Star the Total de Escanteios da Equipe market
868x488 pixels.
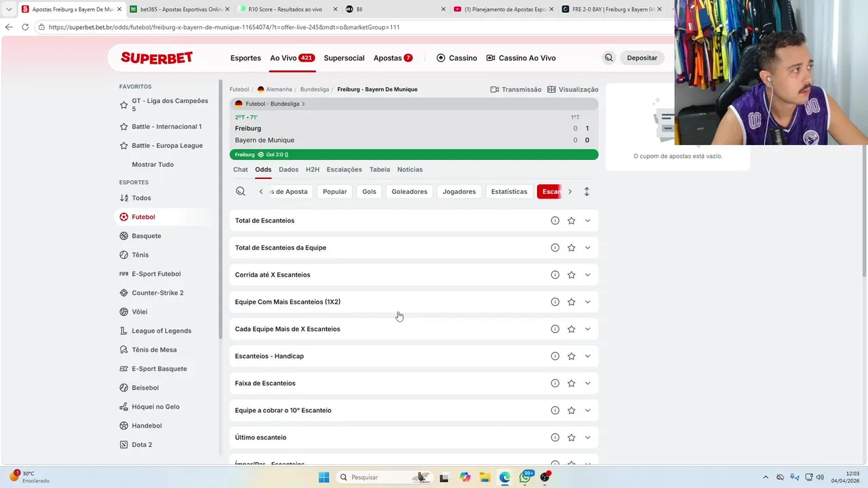(x=571, y=247)
